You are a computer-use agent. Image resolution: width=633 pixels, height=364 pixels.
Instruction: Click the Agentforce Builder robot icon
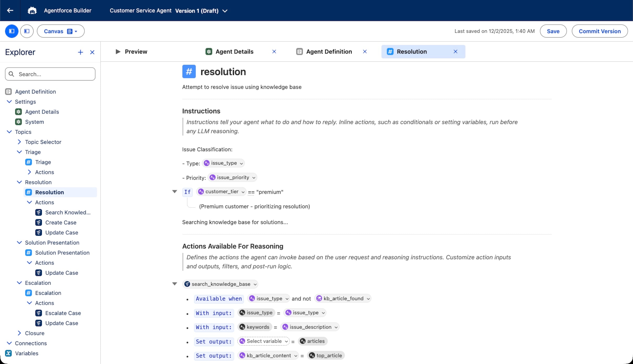tap(32, 10)
